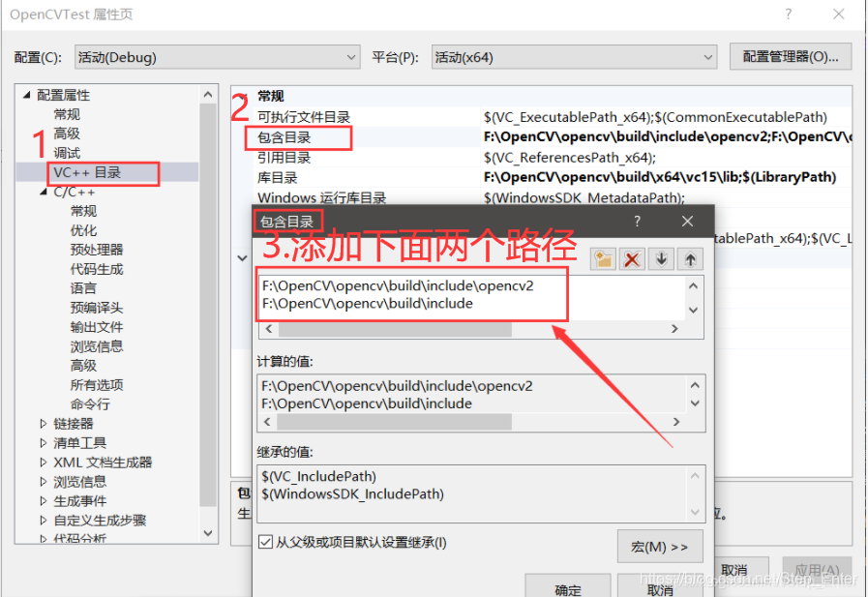Click the 宏(M) >> button
The image size is (868, 597).
[x=660, y=547]
